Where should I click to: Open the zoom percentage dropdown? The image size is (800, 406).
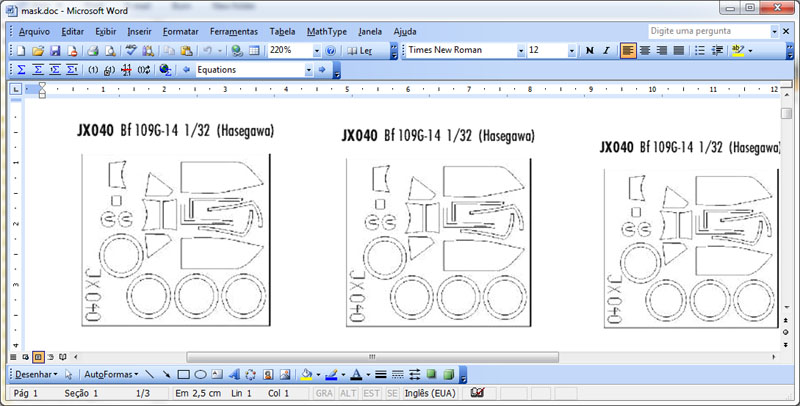click(x=317, y=50)
